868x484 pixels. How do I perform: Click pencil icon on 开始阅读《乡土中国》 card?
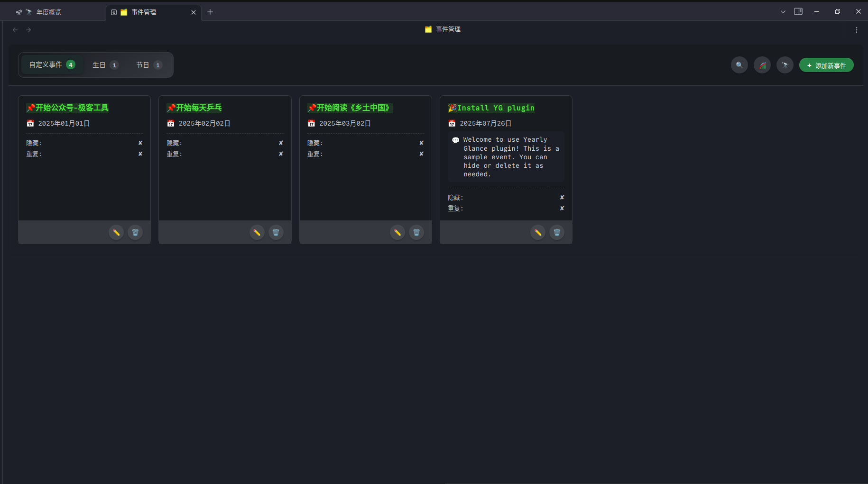coord(397,232)
